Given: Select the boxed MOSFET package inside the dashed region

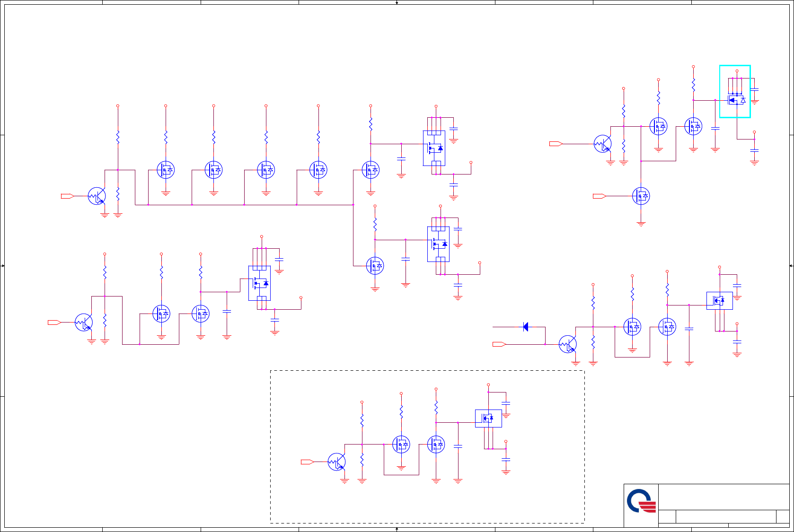Looking at the screenshot, I should [488, 418].
